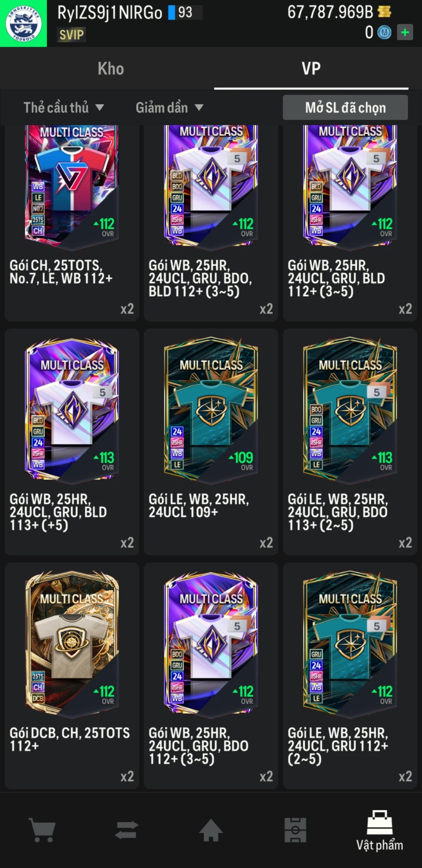This screenshot has width=422, height=868.
Task: Select Gói WB, 25HR, 24UCL, GRU, BLD 113+ (+5) pack
Action: [x=72, y=442]
